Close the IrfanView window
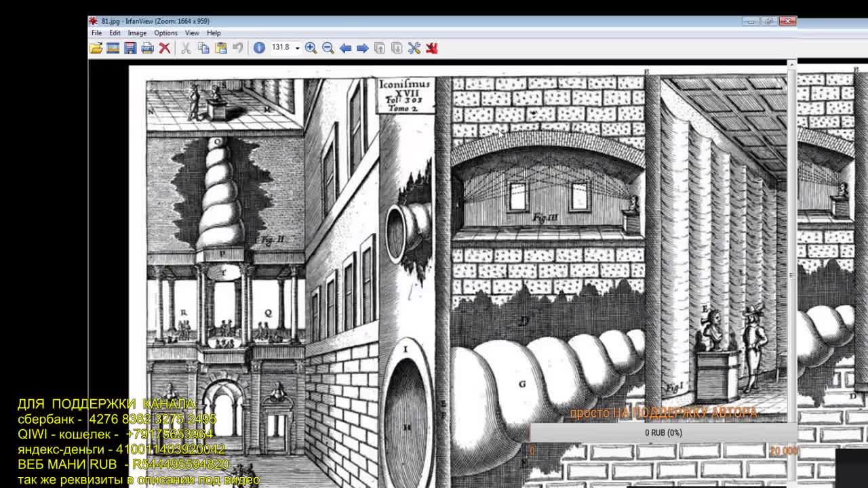This screenshot has width=868, height=488. click(x=787, y=21)
